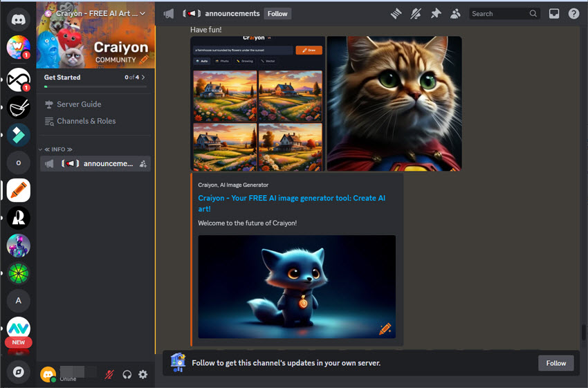Open the green lime slice server icon
The width and height of the screenshot is (588, 388).
[18, 273]
